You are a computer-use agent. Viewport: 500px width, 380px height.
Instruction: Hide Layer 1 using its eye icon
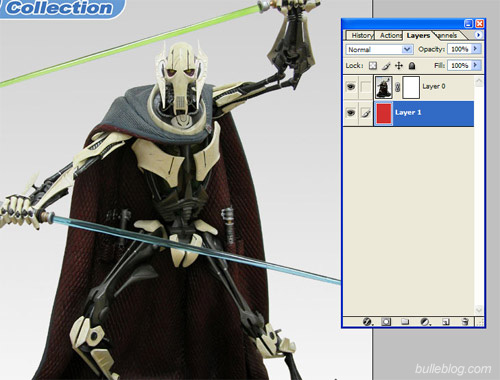351,113
